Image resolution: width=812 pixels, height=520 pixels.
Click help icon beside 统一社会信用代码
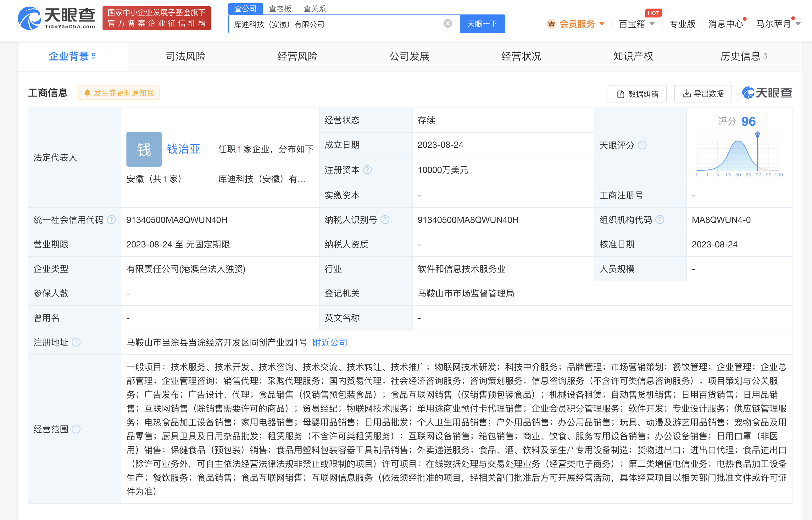click(111, 220)
